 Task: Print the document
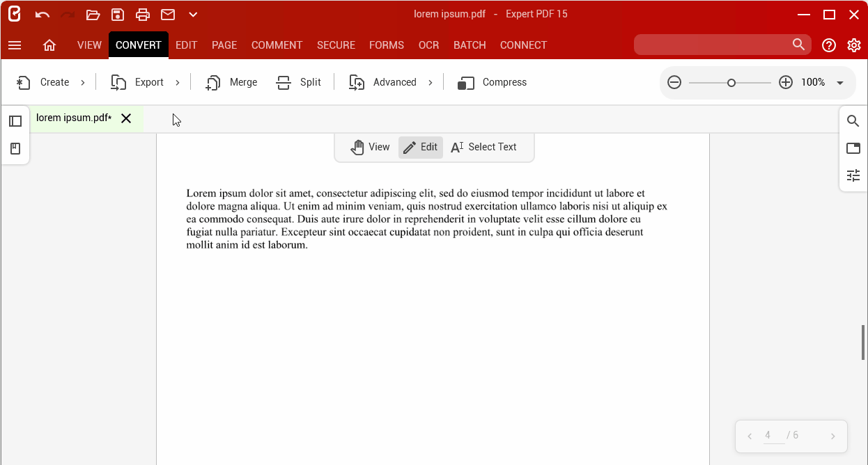143,15
